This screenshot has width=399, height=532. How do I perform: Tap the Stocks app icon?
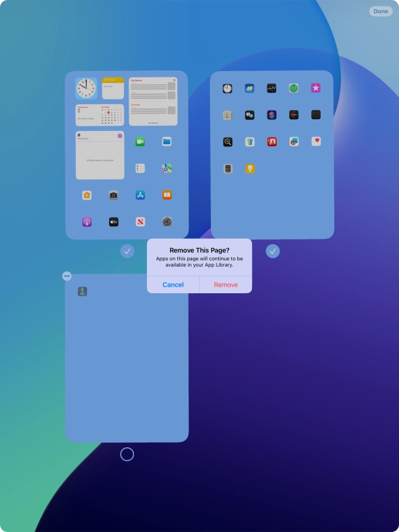tap(272, 88)
